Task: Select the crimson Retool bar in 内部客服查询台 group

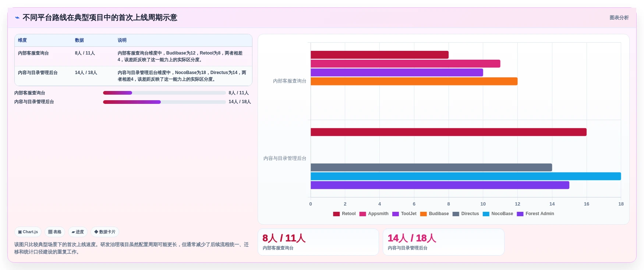Action: [379, 55]
